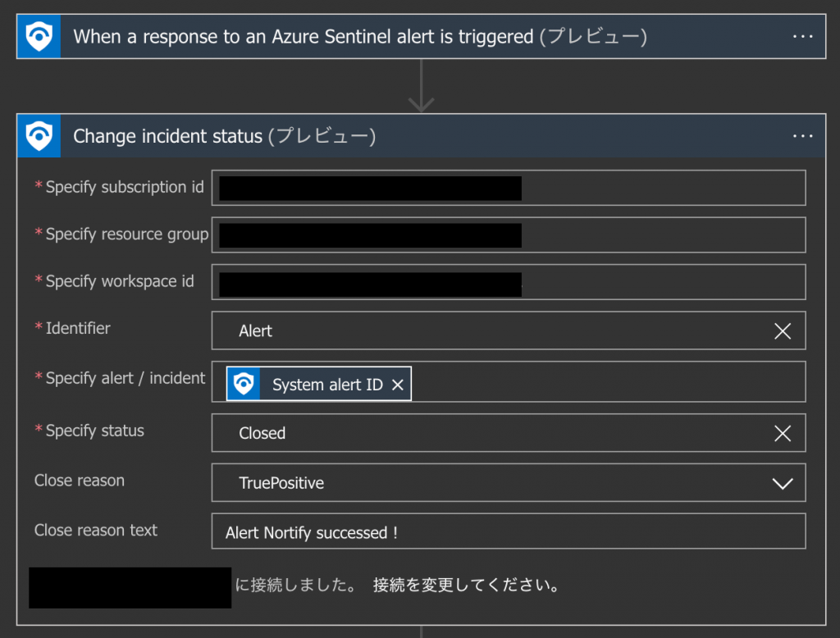The image size is (840, 638).
Task: Remove the System alert ID token
Action: click(398, 385)
